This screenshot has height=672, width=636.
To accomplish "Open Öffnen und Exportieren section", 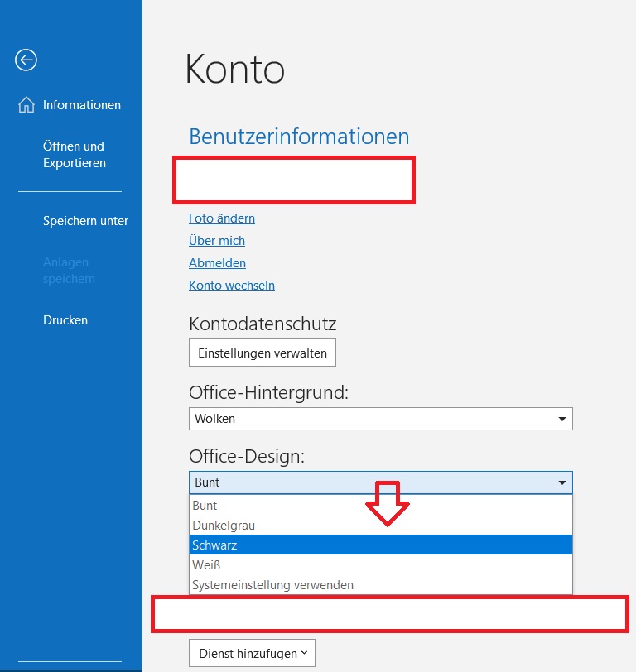I will 75,154.
